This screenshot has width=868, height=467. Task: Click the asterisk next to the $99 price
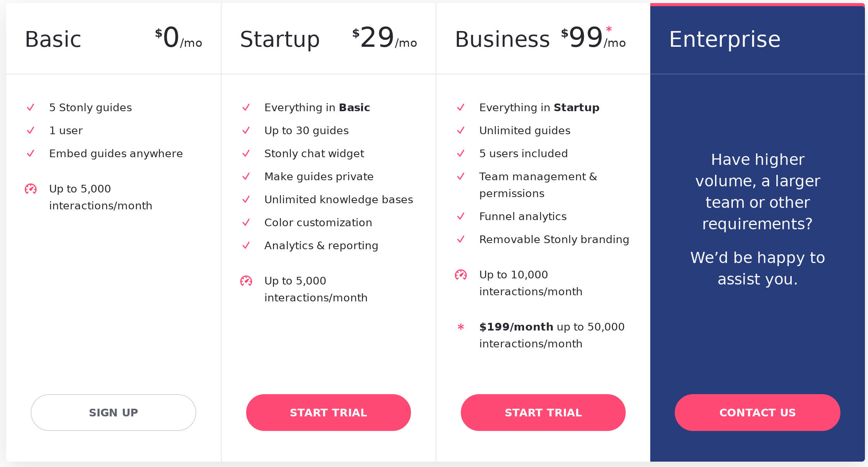coord(608,29)
